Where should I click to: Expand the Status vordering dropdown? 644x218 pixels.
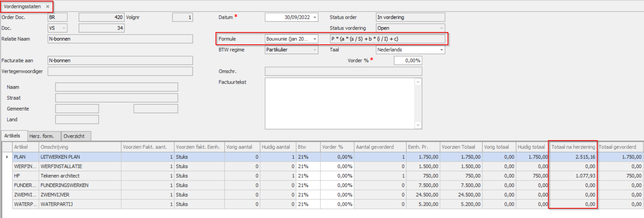(x=441, y=28)
